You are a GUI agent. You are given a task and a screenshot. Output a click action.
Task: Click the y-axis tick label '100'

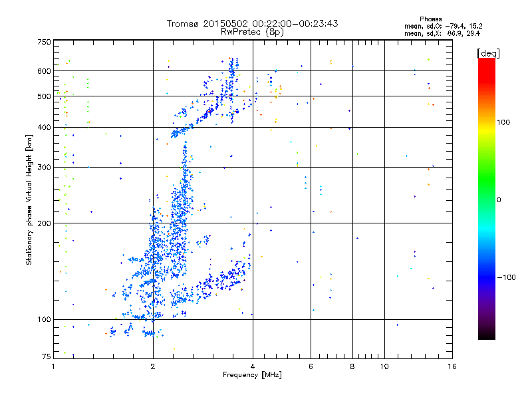pyautogui.click(x=44, y=319)
